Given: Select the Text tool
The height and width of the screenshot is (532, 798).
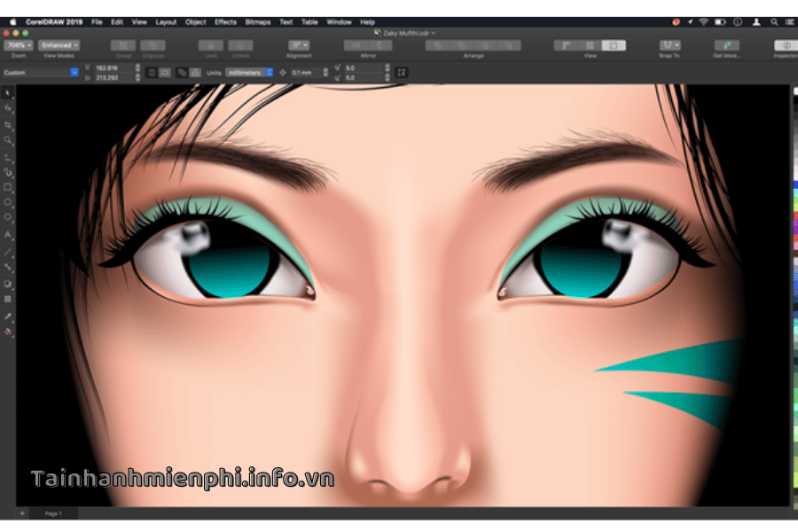Looking at the screenshot, I should click(8, 235).
